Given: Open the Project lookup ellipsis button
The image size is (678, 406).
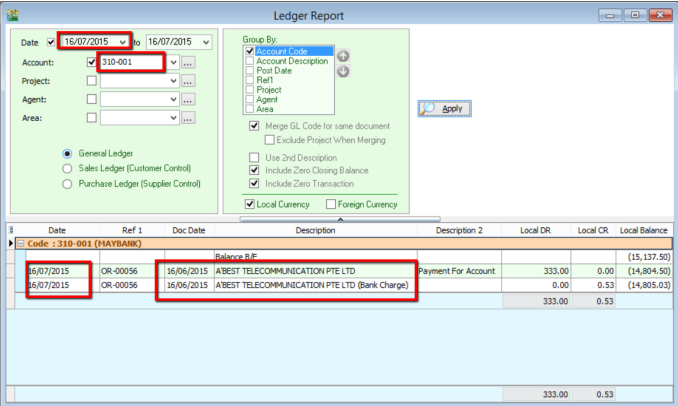Looking at the screenshot, I should tap(188, 81).
